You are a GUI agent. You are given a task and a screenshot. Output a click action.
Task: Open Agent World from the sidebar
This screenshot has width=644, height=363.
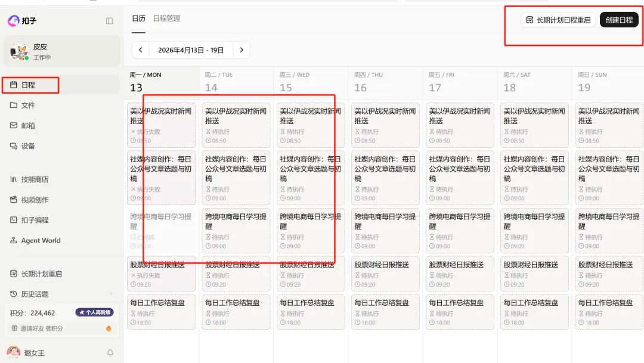pos(61,240)
